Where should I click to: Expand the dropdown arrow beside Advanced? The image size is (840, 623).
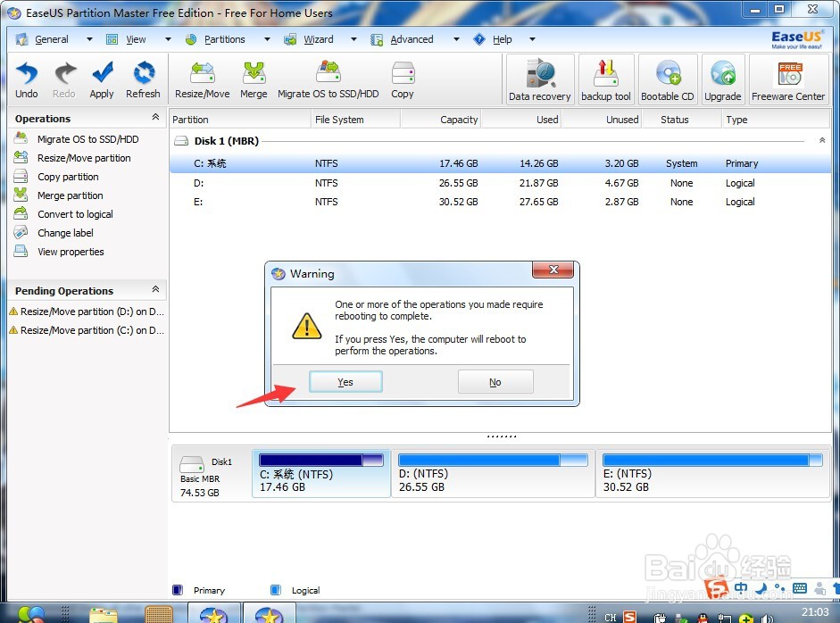tap(456, 39)
